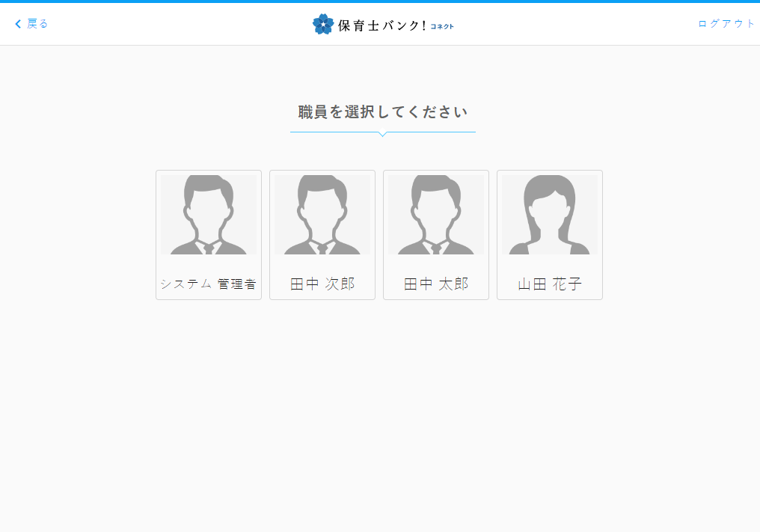Select the 田中 次郎 avatar silhouette
The image size is (760, 532).
(x=322, y=215)
